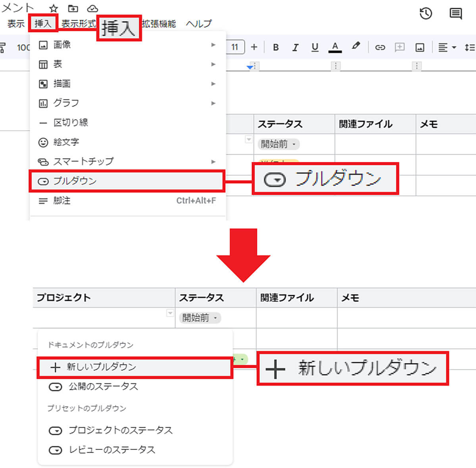Open the 開始前 status dropdown in upper table

[278, 144]
